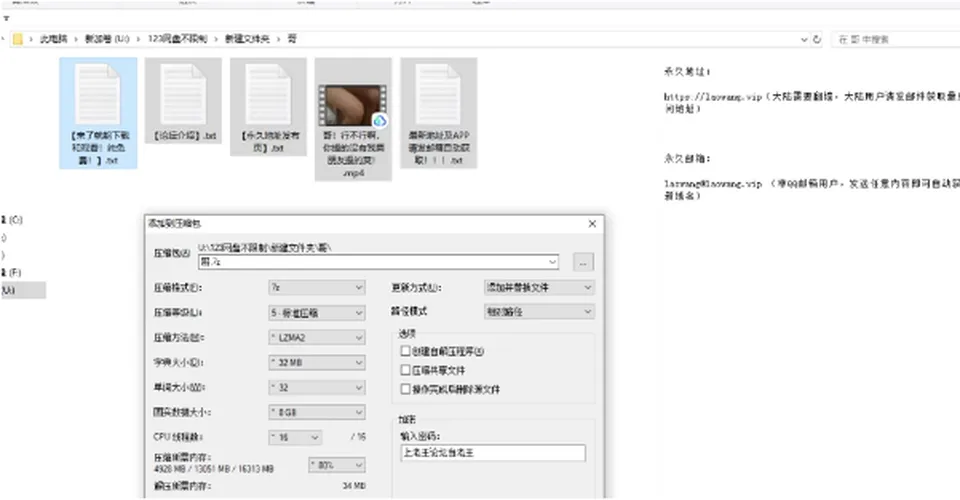This screenshot has height=500, width=960.
Task: Go to 此电脑 in the breadcrumb
Action: coord(53,39)
